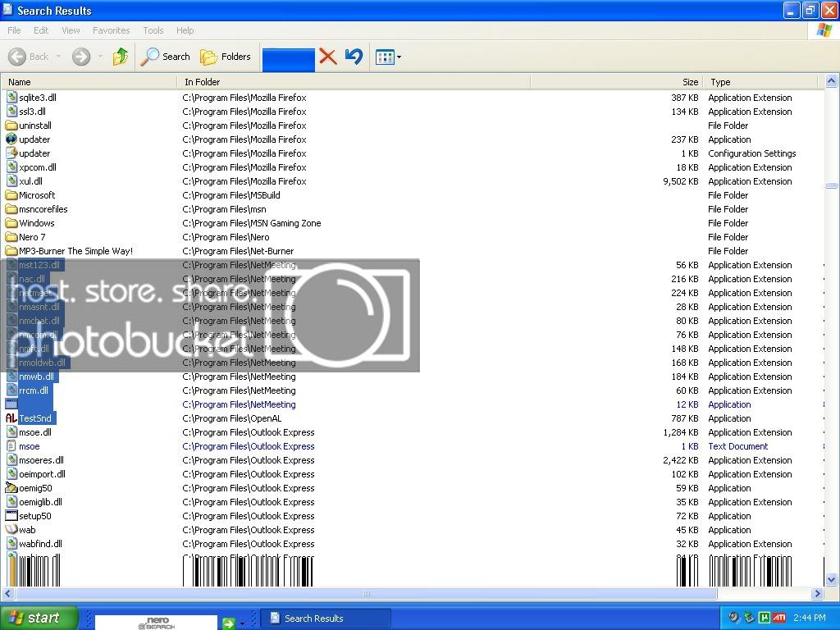
Task: Select the wab address book icon
Action: [x=11, y=529]
